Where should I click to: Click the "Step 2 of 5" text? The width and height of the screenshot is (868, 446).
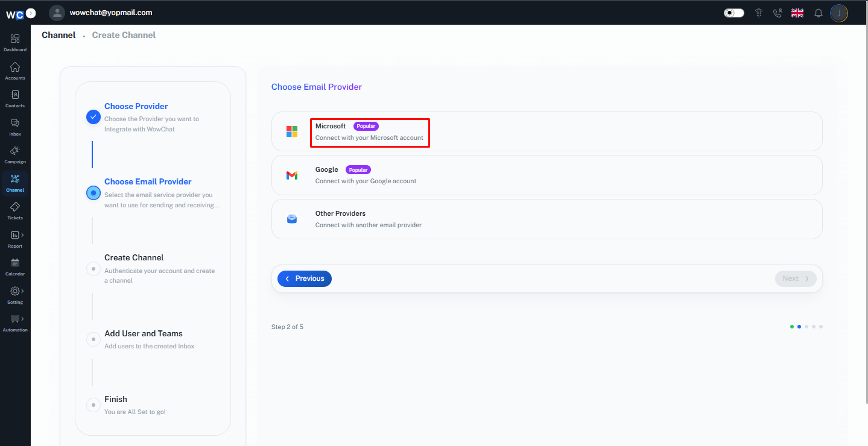point(287,327)
